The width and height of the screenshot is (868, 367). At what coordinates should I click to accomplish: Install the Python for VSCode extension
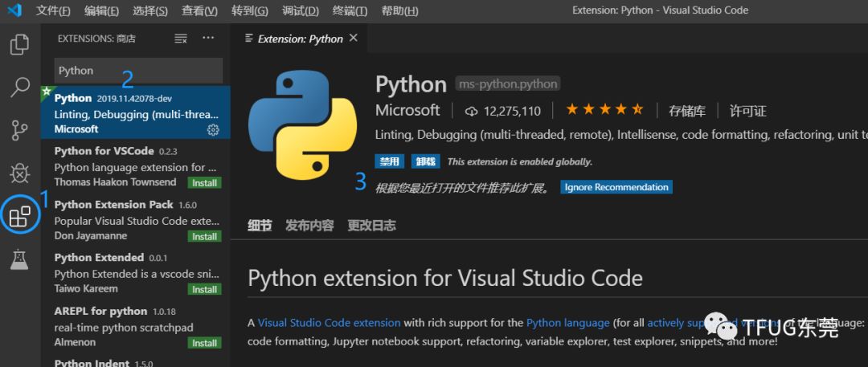coord(204,183)
